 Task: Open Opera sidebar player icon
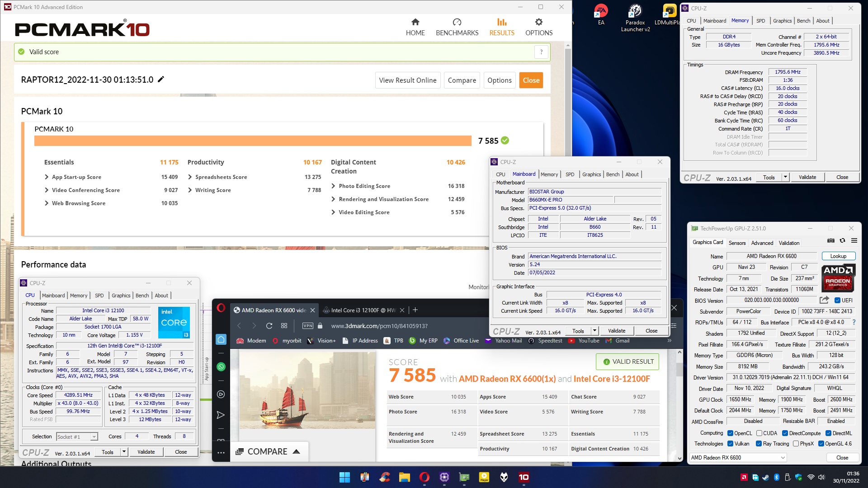coord(221,394)
